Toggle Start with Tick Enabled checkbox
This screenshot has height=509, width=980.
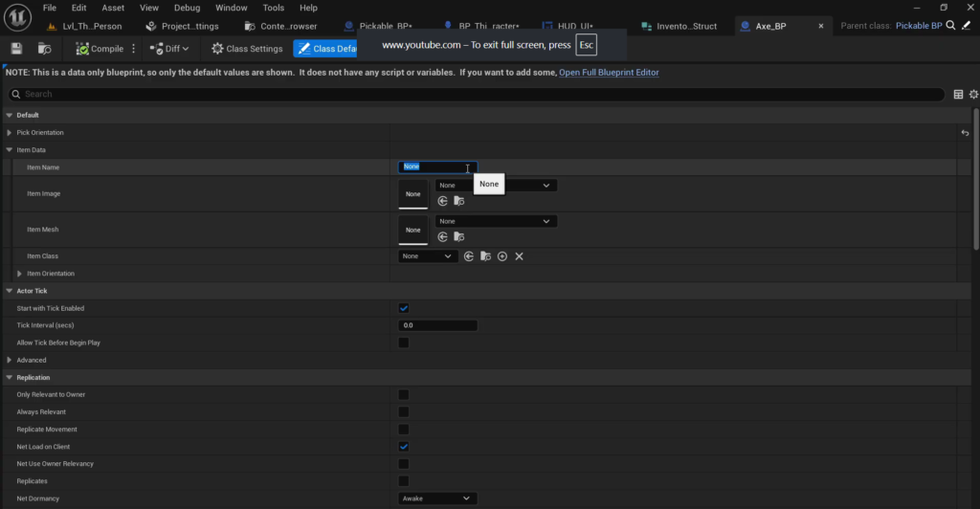[404, 308]
